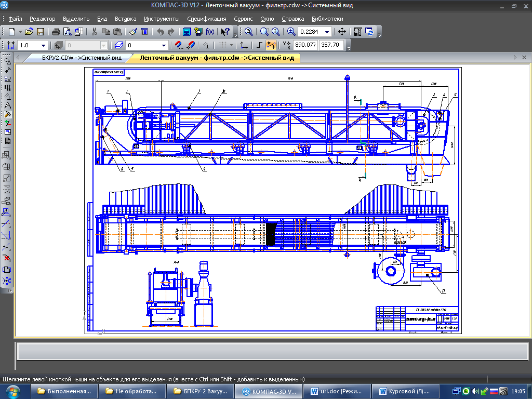Expand the zoom scale 0.2284 dropdown

327,32
